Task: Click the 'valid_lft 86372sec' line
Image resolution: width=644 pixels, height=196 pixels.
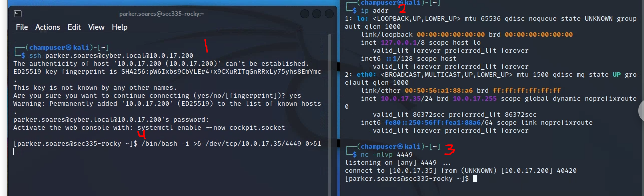Action: point(455,114)
